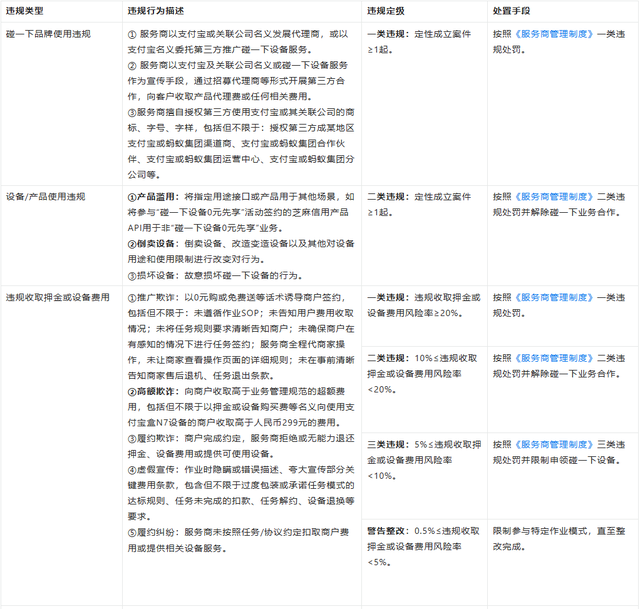Click 警告整改：0.5%≤违规收取 grading text
640x609 pixels.
tap(423, 547)
